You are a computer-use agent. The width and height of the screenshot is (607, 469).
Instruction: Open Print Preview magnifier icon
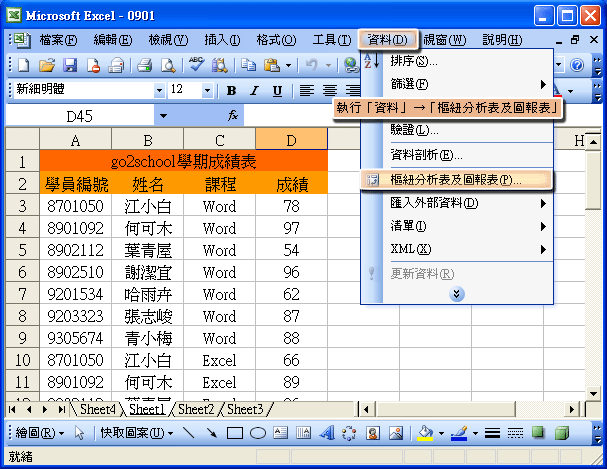(168, 65)
